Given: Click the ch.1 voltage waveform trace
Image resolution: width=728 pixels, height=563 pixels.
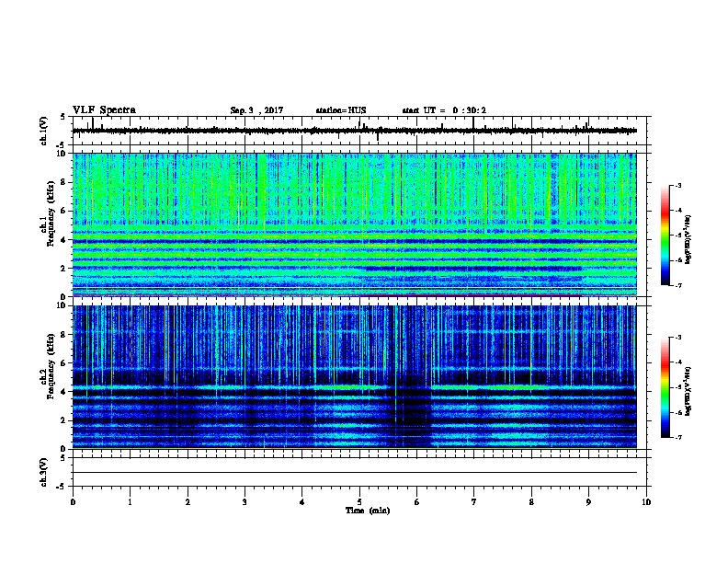Looking at the screenshot, I should (x=354, y=131).
